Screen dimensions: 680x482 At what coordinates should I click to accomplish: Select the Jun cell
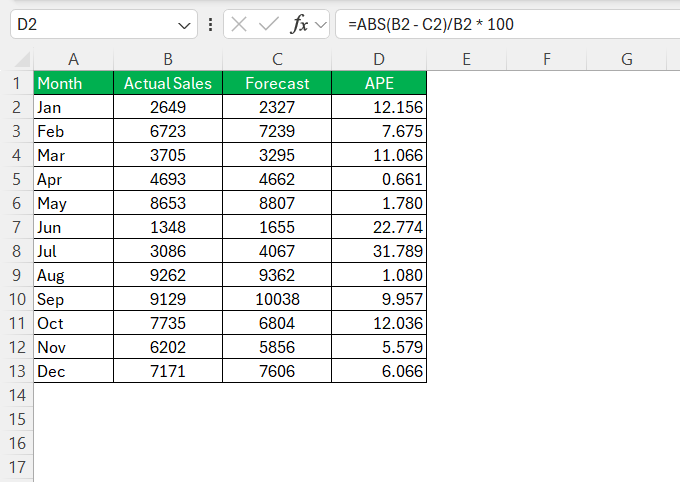(x=73, y=227)
